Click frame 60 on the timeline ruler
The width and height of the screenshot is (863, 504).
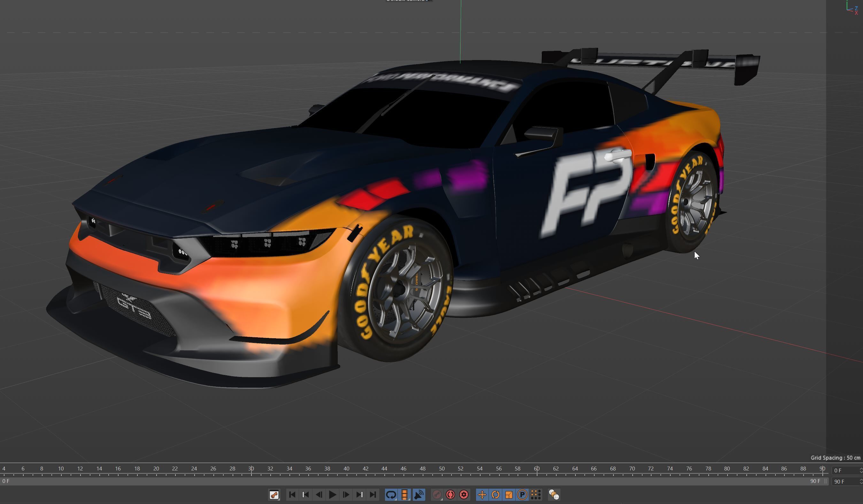point(537,469)
